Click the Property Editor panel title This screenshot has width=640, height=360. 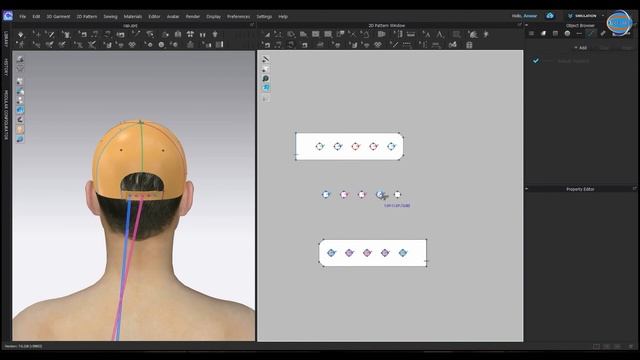580,189
